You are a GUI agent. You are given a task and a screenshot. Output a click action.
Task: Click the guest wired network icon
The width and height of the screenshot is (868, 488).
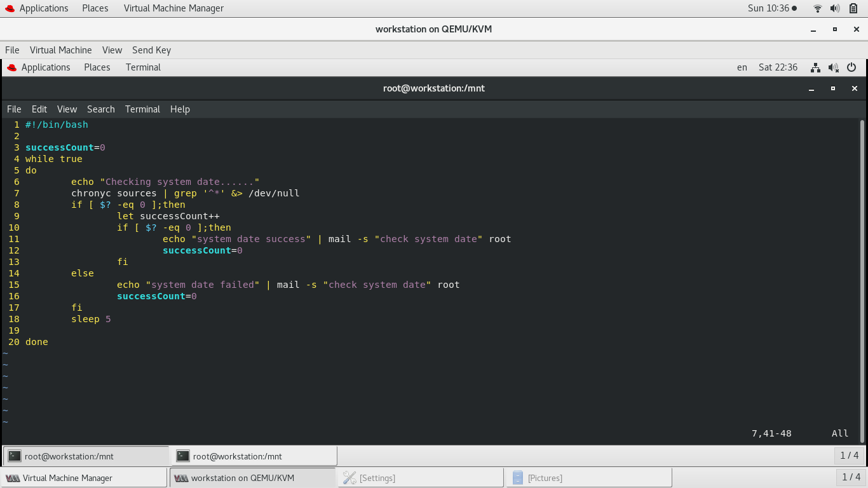point(816,67)
